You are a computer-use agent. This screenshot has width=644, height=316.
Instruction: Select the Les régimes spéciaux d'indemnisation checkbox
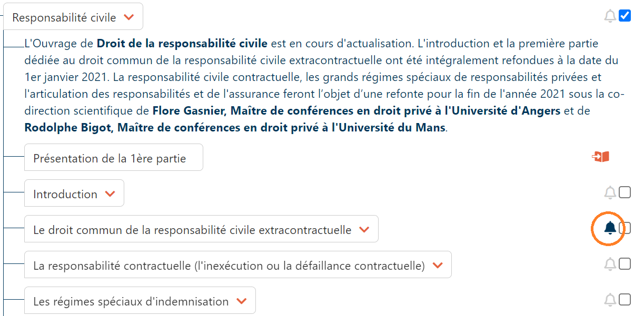click(625, 300)
